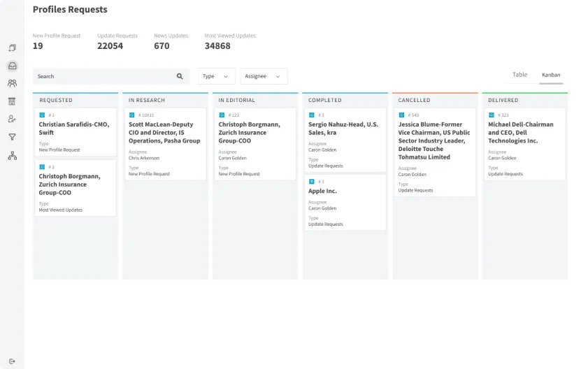Open Michael Dell card in Delivered column
Viewport: 588px width, 369px height.
[524, 133]
